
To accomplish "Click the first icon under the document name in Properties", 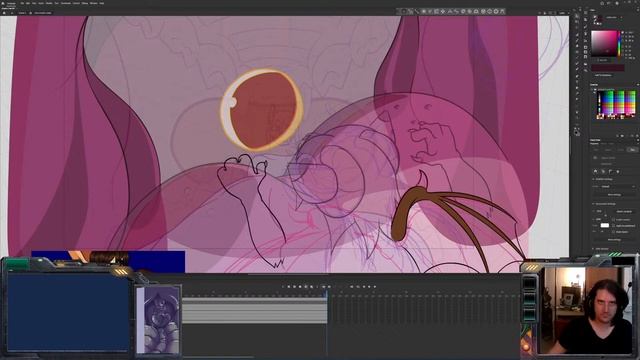I will [596, 171].
